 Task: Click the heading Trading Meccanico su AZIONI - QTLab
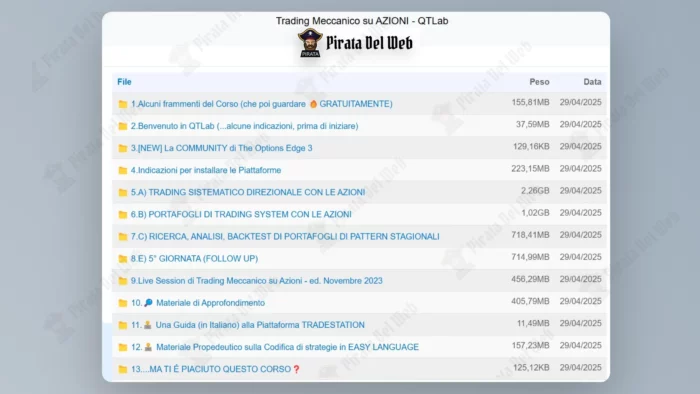(x=362, y=21)
